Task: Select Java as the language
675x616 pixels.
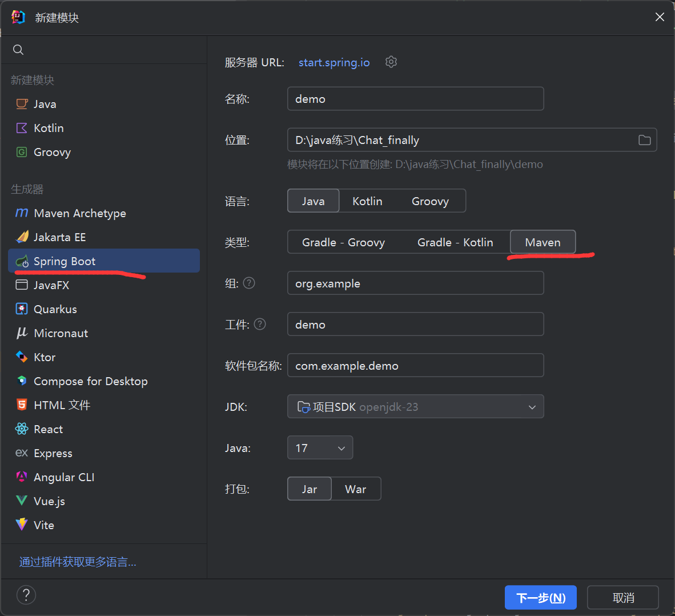Action: pyautogui.click(x=314, y=201)
